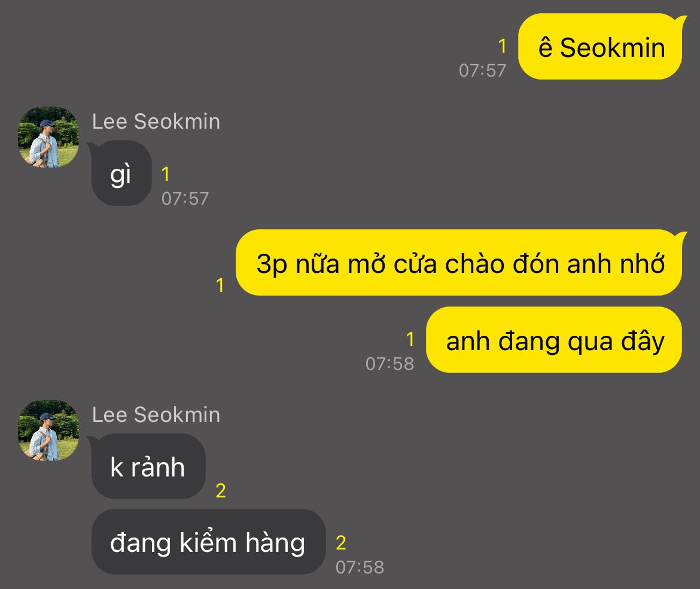Tap the 'ê Seokmin' yellow bubble
Image resolution: width=700 pixels, height=589 pixels.
[x=600, y=47]
